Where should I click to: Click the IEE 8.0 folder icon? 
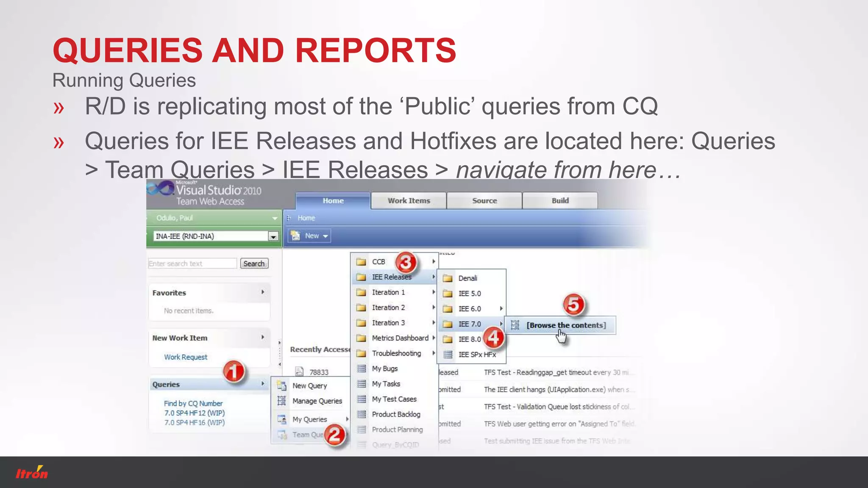(x=448, y=339)
